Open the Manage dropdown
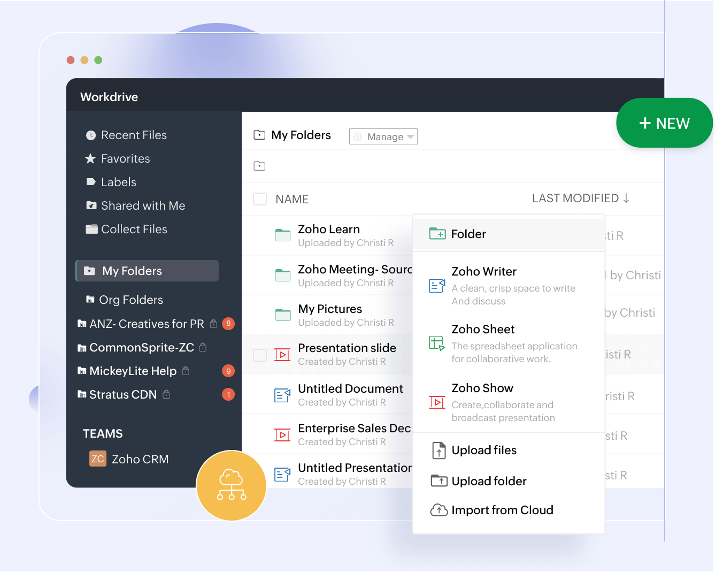This screenshot has width=723, height=588. (x=383, y=136)
